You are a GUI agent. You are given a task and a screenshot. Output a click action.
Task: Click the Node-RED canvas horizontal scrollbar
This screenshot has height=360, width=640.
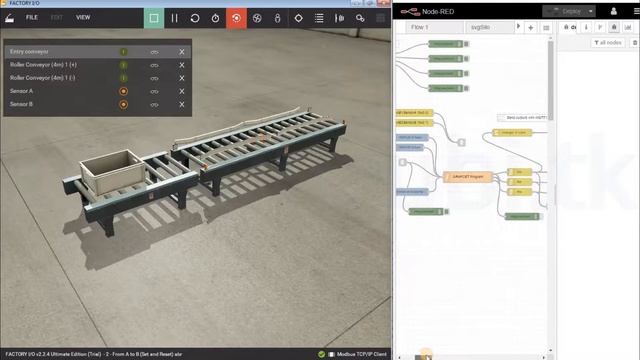pyautogui.click(x=423, y=358)
